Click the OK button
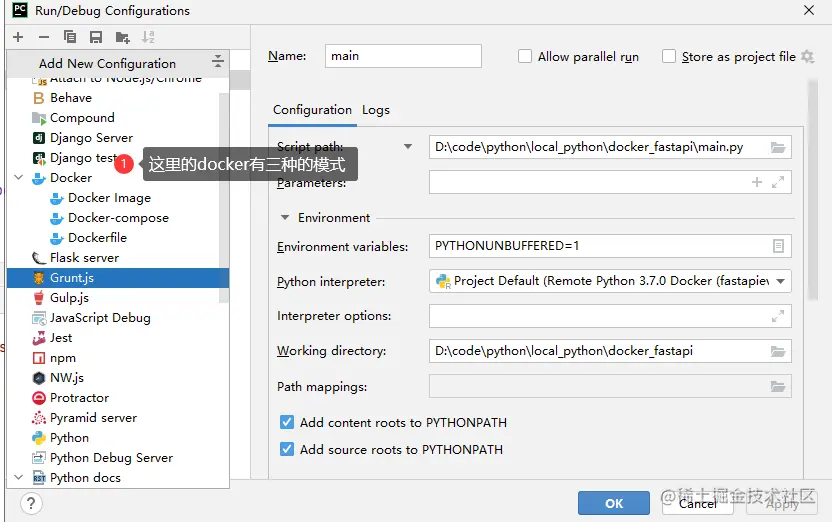Viewport: 832px width, 522px height. pyautogui.click(x=614, y=503)
